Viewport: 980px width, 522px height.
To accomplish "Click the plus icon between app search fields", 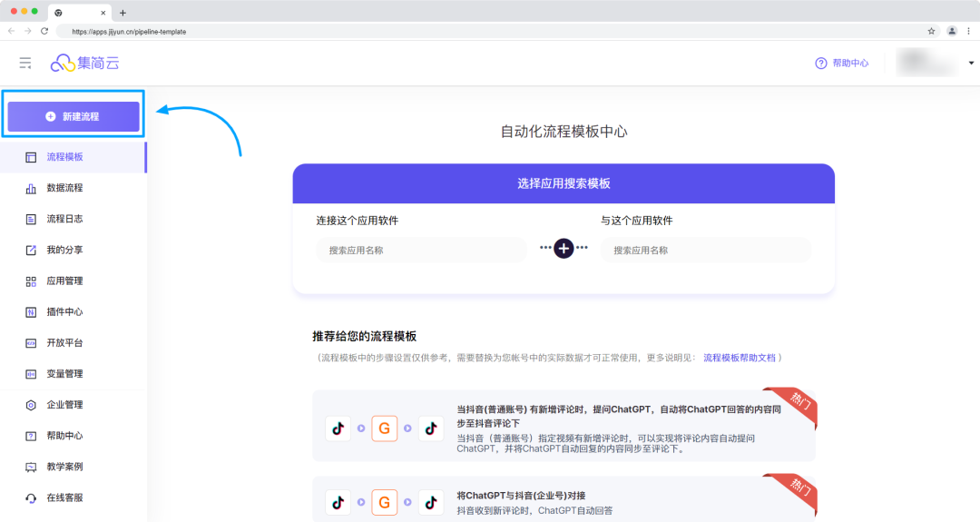I will (563, 248).
